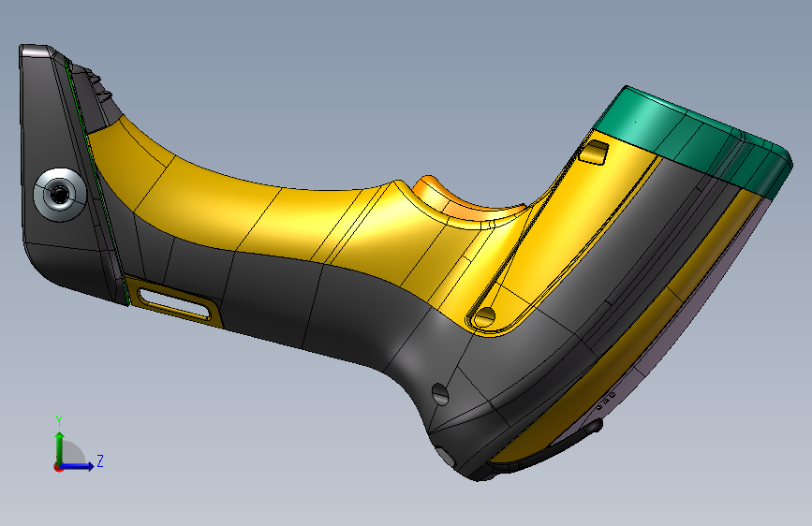The height and width of the screenshot is (526, 812).
Task: Select the circular silver boss on the black head
Action: click(60, 195)
